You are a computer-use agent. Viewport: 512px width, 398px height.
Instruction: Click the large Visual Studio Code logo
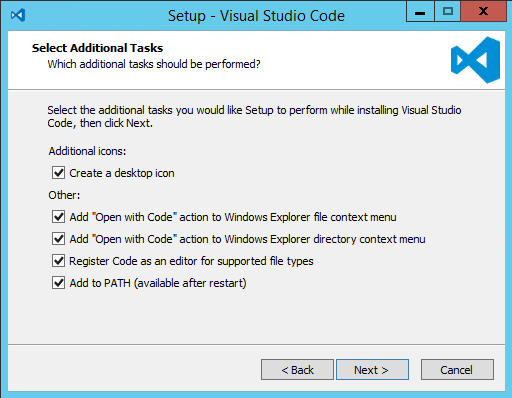click(475, 60)
